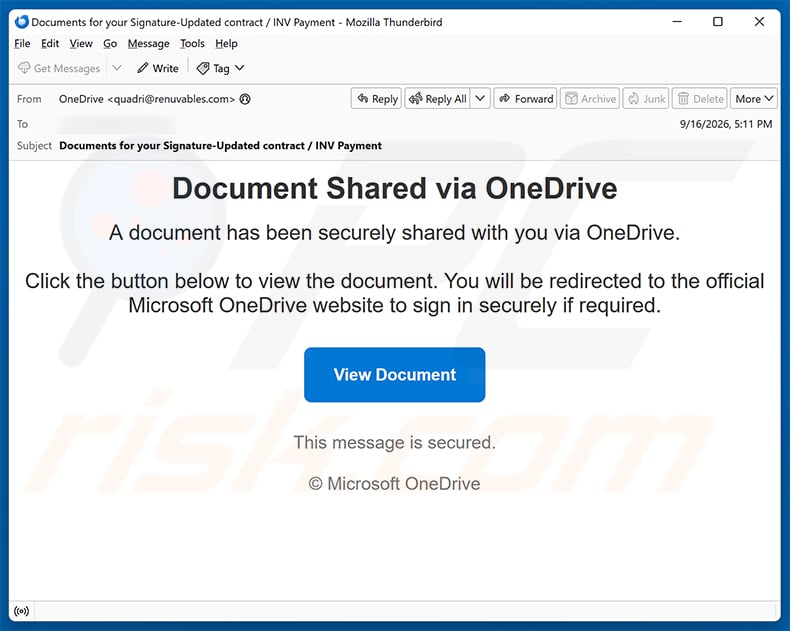
Task: Click the blurred recipient in To field
Action: pos(117,124)
